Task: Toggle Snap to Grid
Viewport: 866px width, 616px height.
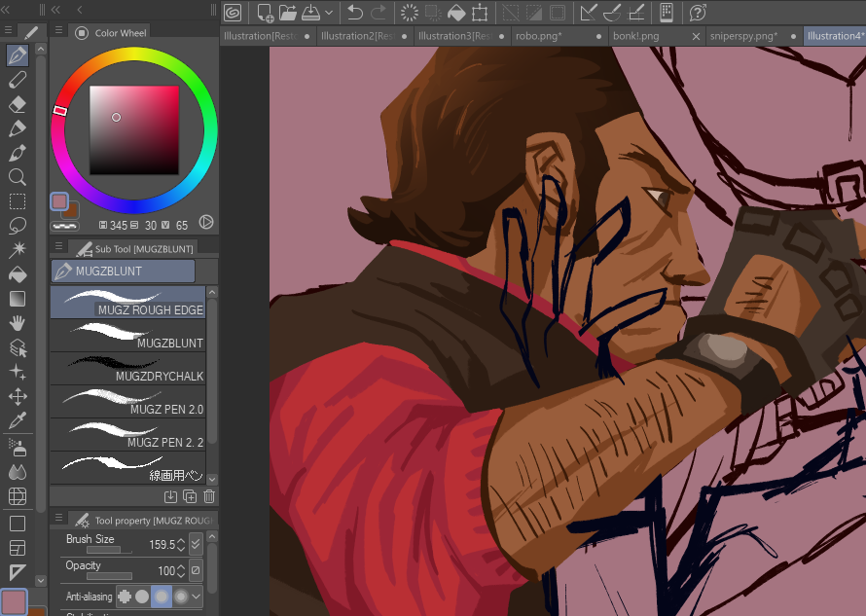Action: click(x=635, y=12)
